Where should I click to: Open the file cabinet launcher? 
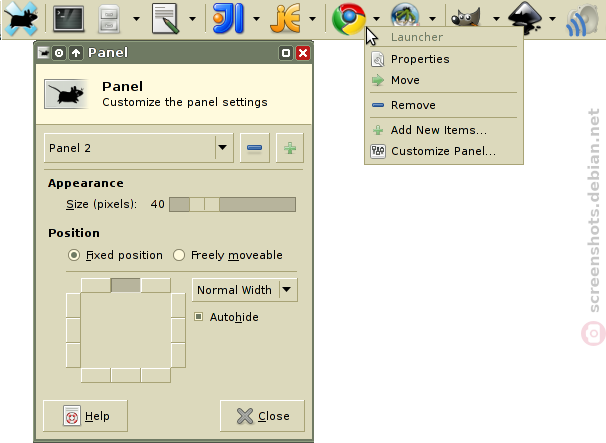pos(109,19)
